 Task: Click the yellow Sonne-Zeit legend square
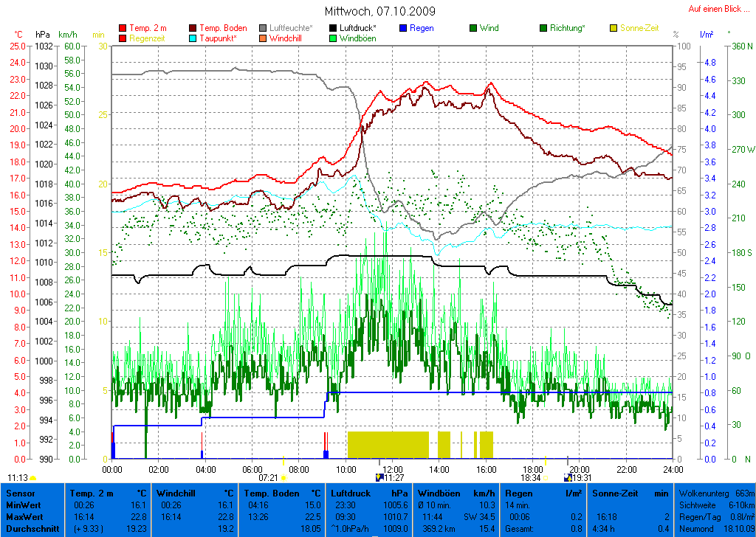(x=614, y=28)
